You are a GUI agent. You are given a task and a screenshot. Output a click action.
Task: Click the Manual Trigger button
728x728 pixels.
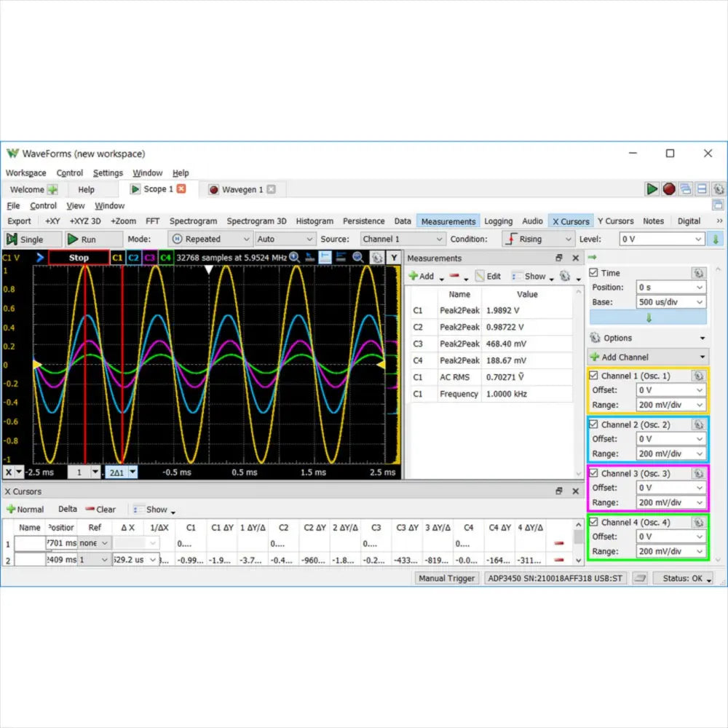tap(447, 578)
